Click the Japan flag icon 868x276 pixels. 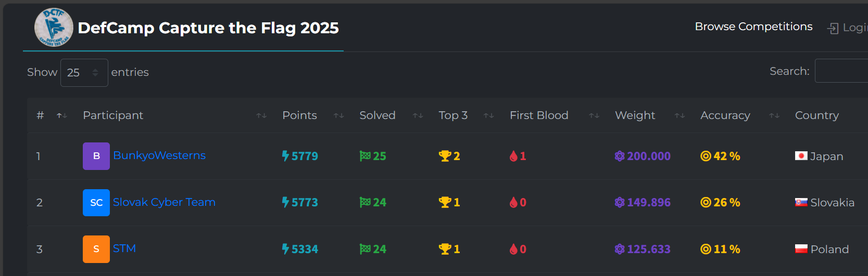point(801,156)
